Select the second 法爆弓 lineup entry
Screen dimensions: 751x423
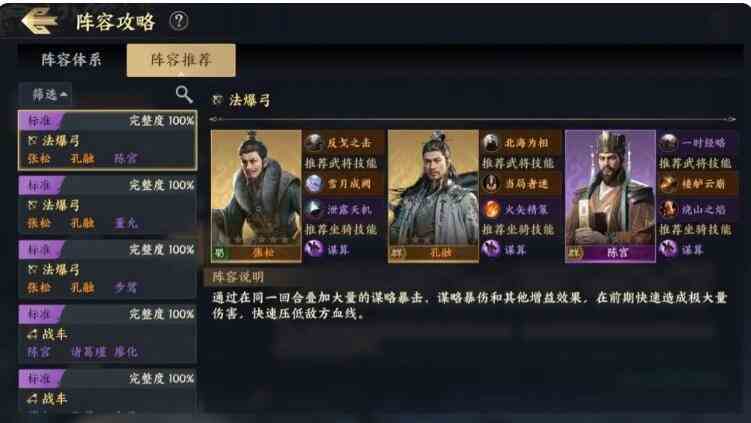click(107, 205)
